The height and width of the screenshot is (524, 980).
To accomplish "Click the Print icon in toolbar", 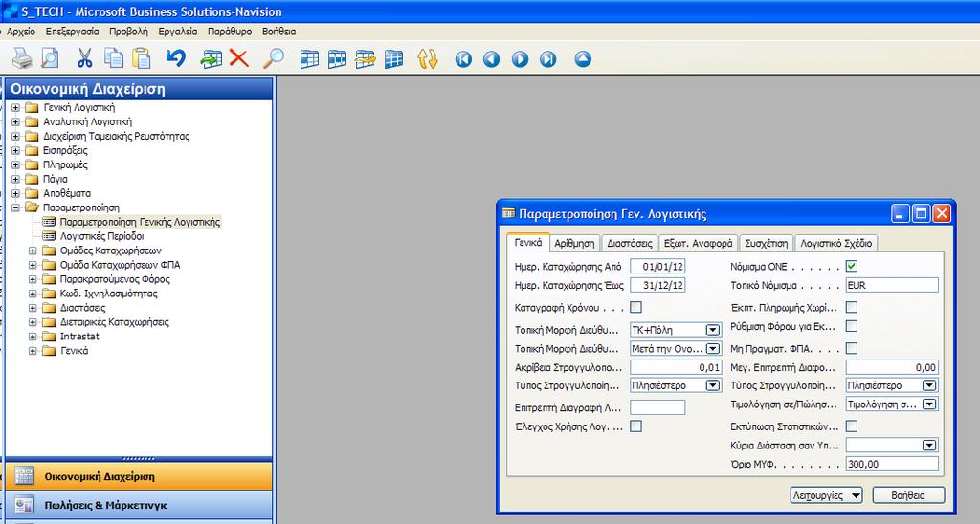I will [23, 58].
